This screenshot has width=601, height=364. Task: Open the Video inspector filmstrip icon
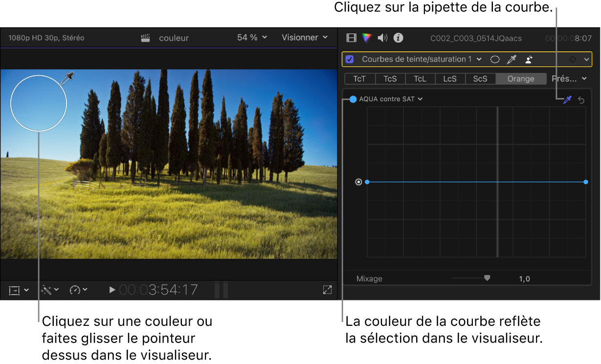coord(351,38)
